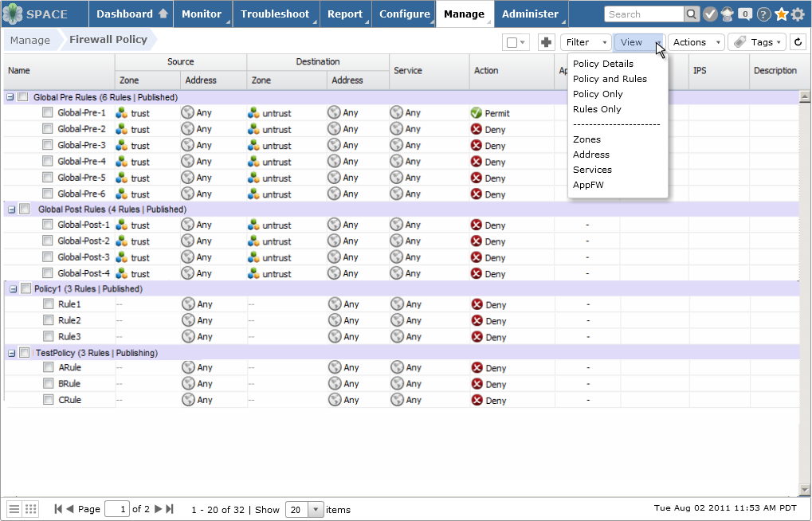Switch to list view icon in footer
The height and width of the screenshot is (521, 812).
tap(14, 509)
